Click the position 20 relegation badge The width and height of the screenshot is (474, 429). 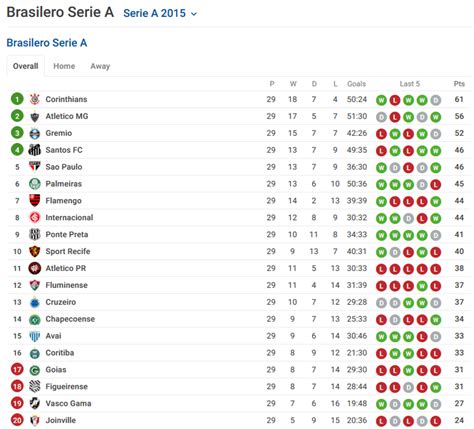pyautogui.click(x=17, y=420)
